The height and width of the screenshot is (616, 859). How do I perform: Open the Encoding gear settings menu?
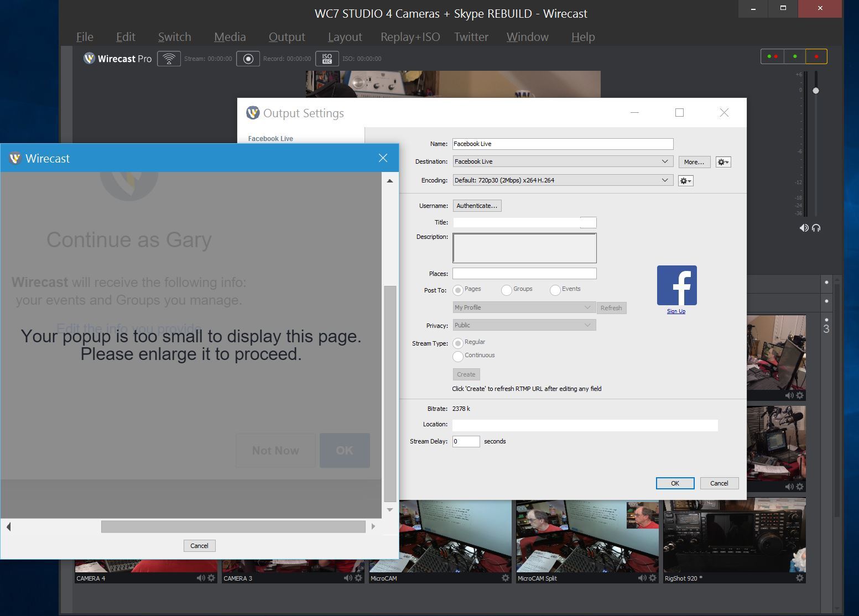click(685, 181)
